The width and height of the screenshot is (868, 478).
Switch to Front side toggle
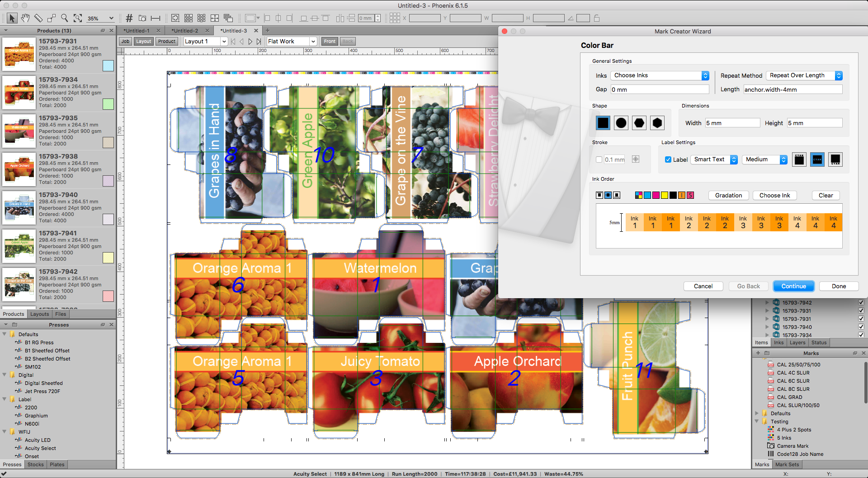[x=330, y=41]
